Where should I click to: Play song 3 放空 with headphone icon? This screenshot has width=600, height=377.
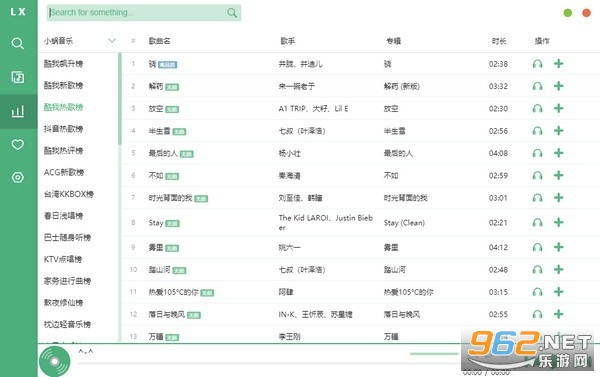(x=537, y=109)
